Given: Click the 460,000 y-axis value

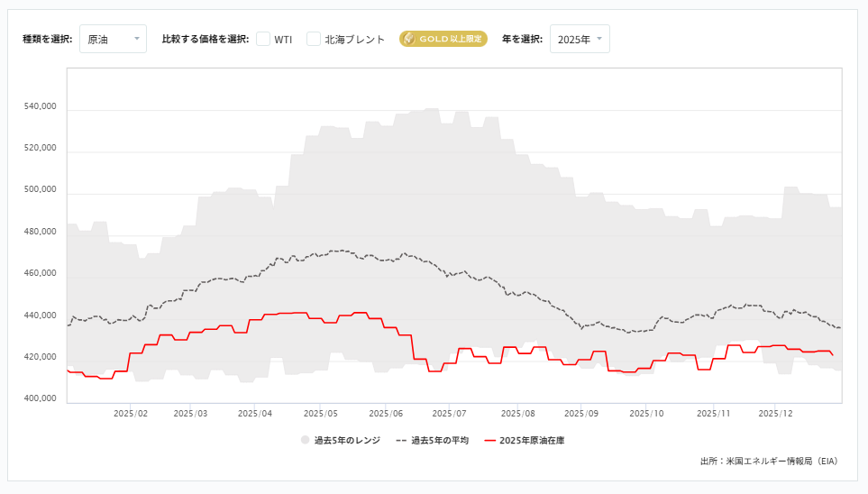Looking at the screenshot, I should pos(40,273).
